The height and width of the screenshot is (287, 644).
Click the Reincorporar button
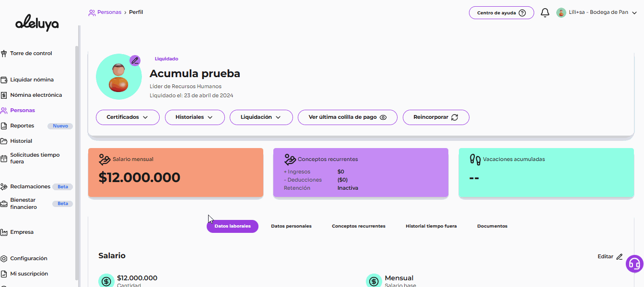click(435, 117)
